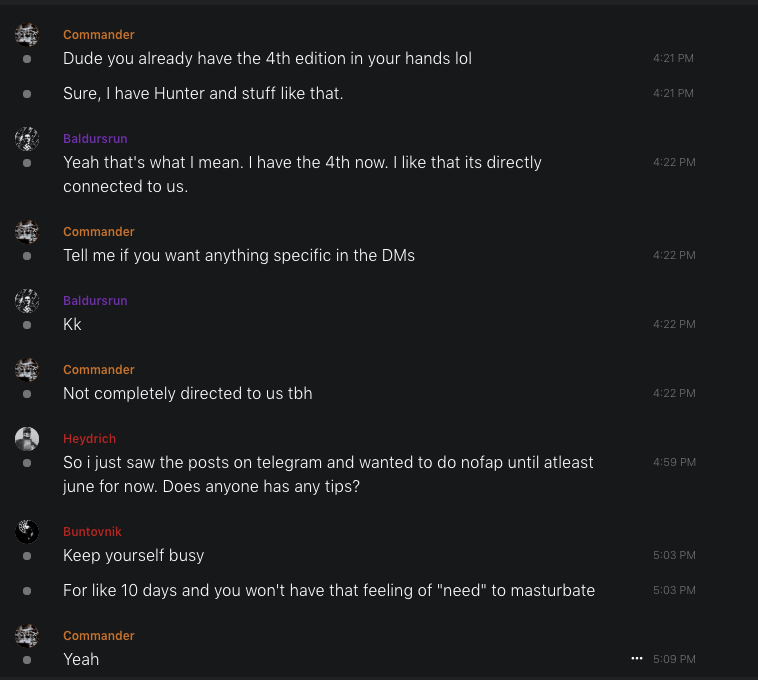The image size is (758, 680).
Task: Open the Heydrich username link
Action: tap(89, 439)
